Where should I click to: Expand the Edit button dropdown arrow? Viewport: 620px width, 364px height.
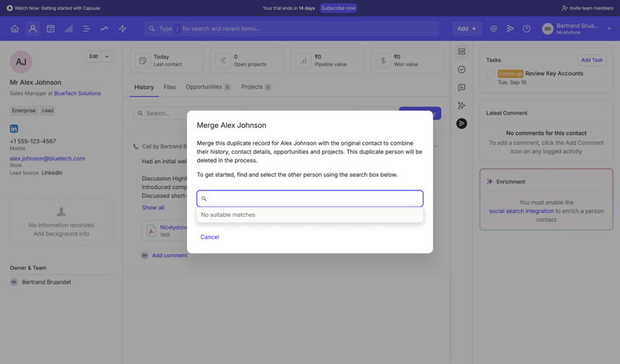pos(107,57)
